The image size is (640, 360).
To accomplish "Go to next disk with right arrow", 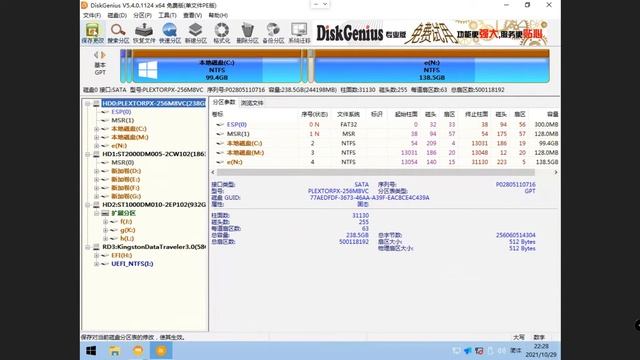I will click(103, 55).
